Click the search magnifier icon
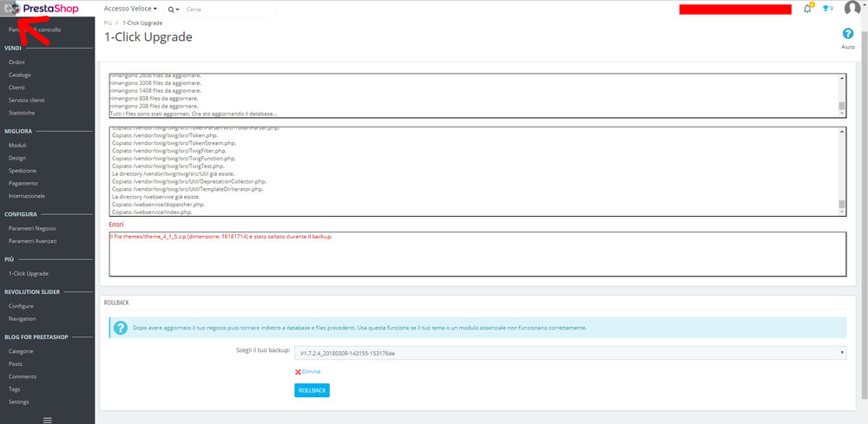This screenshot has height=424, width=868. (x=172, y=10)
